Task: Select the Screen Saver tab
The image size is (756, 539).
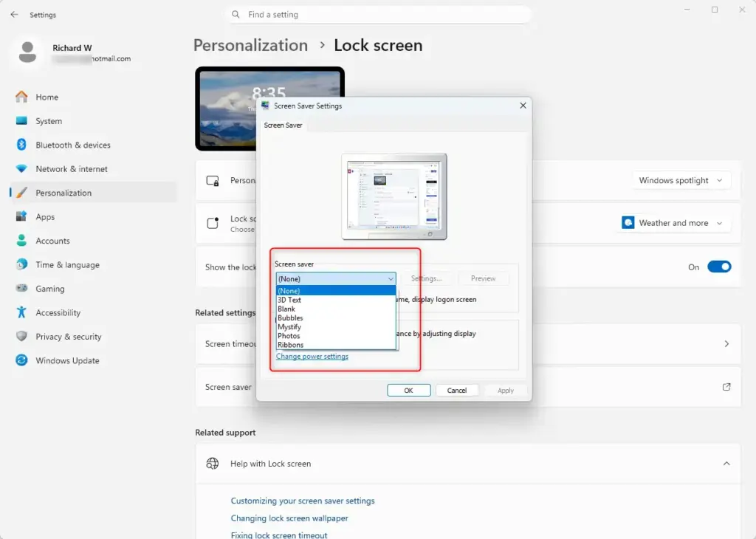Action: pyautogui.click(x=283, y=125)
